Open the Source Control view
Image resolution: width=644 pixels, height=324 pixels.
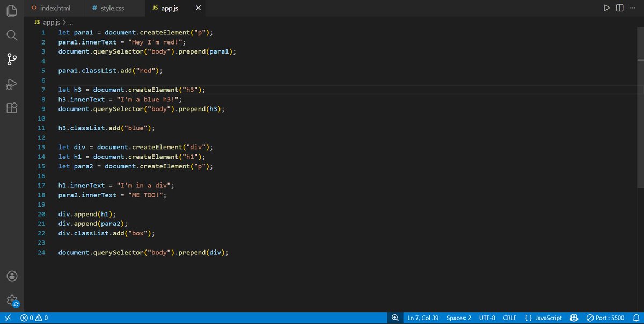[12, 59]
